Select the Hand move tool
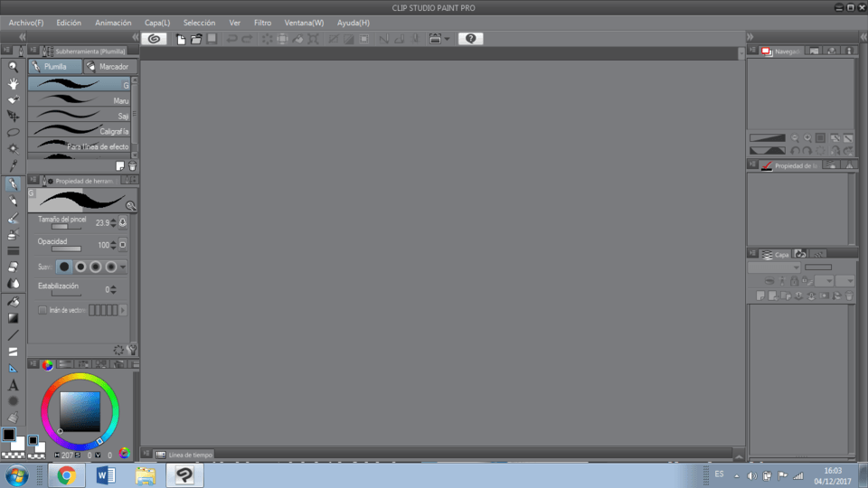The image size is (868, 488). [x=13, y=83]
